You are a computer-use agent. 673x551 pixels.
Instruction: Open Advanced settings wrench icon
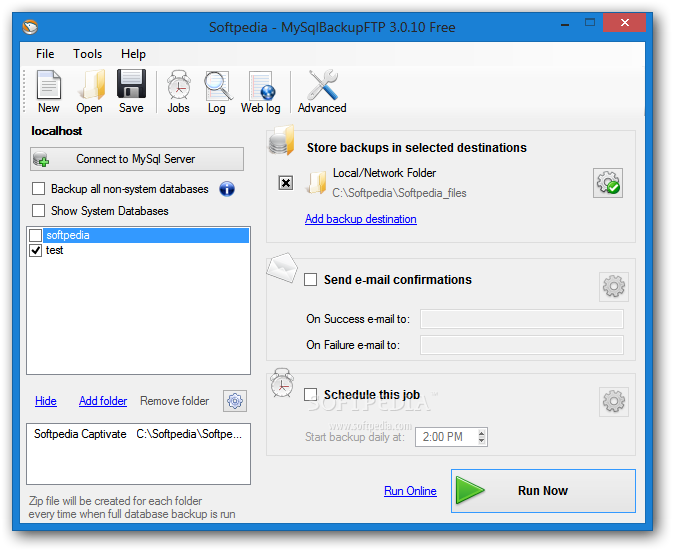tap(322, 91)
